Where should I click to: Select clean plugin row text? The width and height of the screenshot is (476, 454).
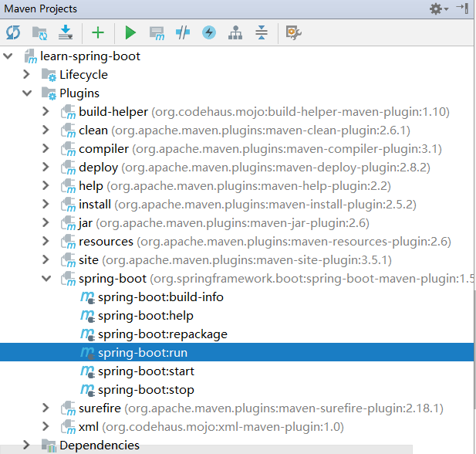tap(245, 130)
